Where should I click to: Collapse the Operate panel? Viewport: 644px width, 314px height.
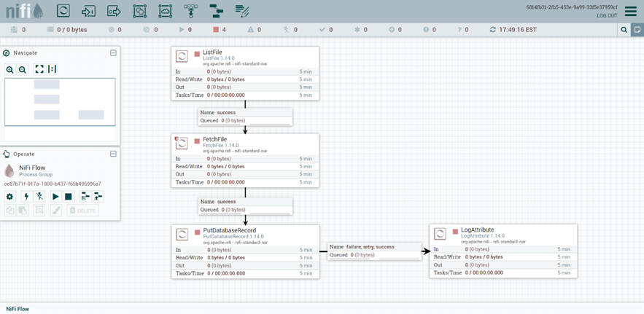point(113,154)
